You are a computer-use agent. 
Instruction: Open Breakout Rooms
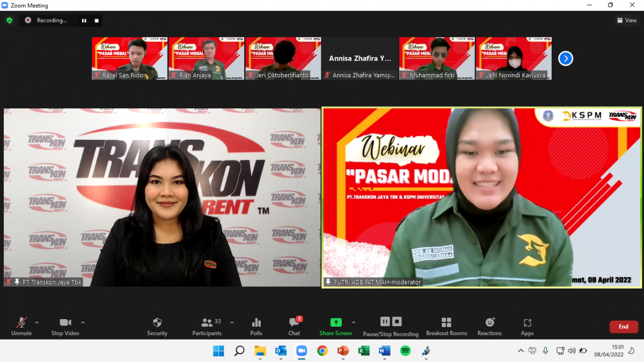[447, 326]
